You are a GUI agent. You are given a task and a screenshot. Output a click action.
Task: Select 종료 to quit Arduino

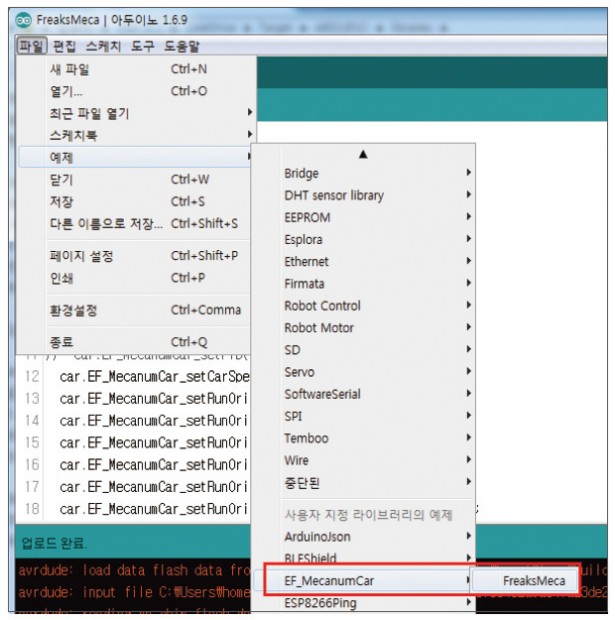tap(61, 343)
